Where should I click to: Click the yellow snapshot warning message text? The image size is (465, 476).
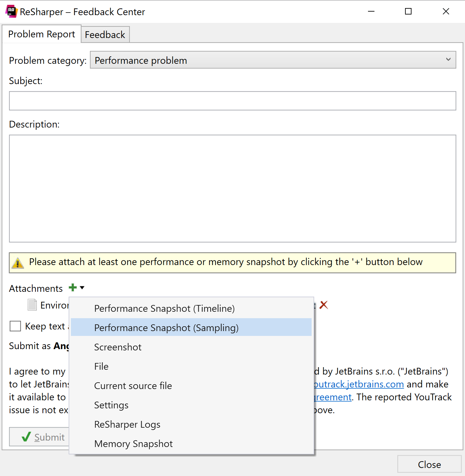click(x=226, y=262)
